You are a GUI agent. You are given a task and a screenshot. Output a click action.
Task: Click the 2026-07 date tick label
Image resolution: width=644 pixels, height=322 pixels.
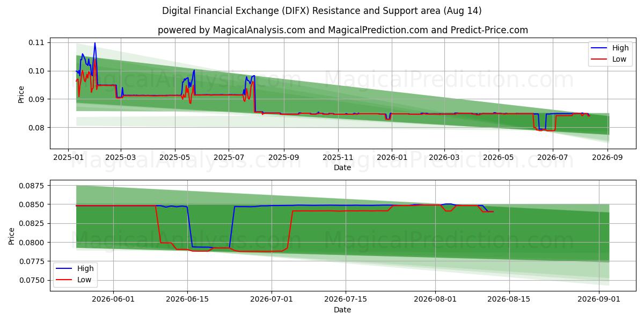[553, 157]
